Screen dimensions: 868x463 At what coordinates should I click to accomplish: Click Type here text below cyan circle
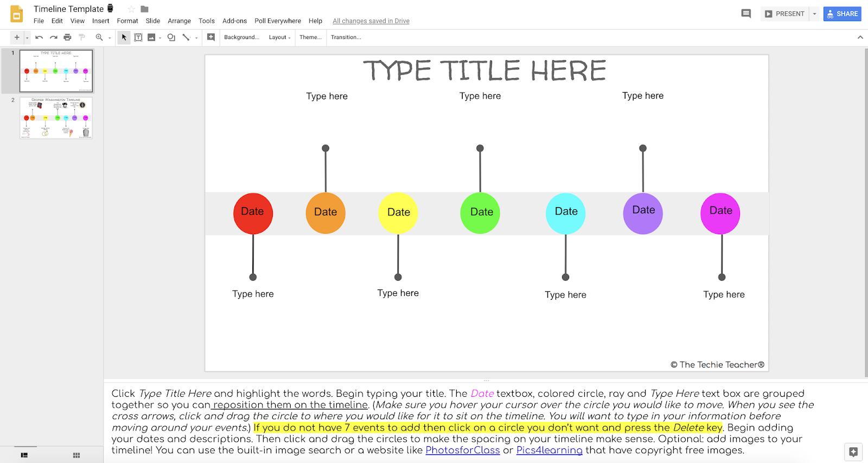click(x=565, y=295)
